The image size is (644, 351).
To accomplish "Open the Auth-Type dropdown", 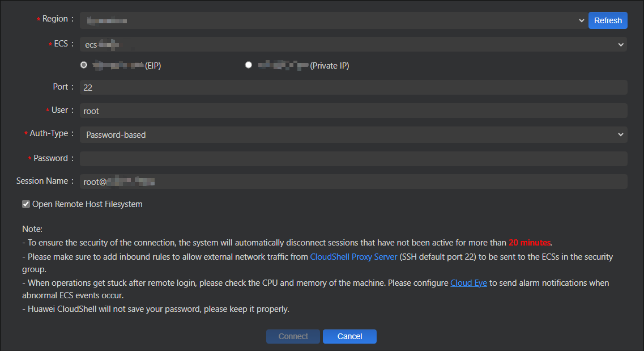I will click(353, 134).
